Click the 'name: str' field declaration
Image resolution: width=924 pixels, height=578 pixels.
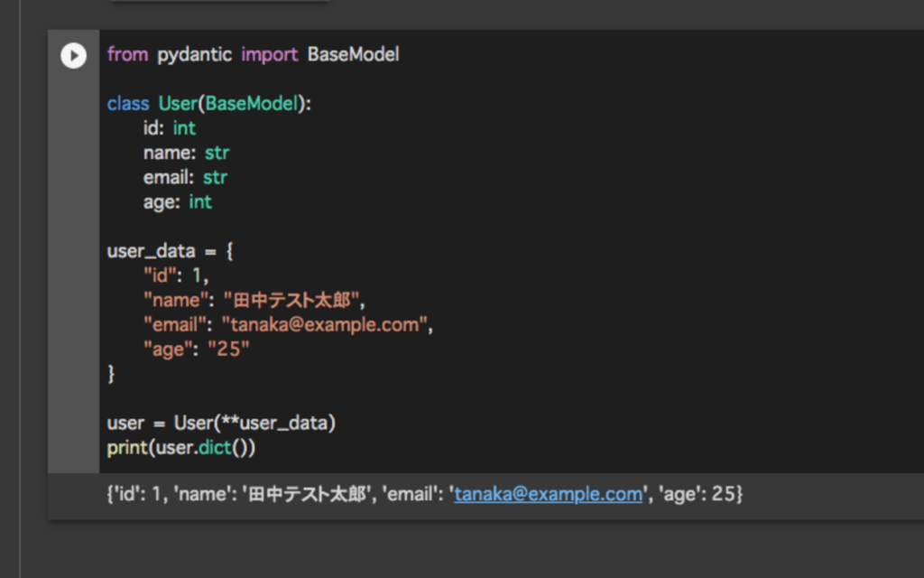(186, 153)
